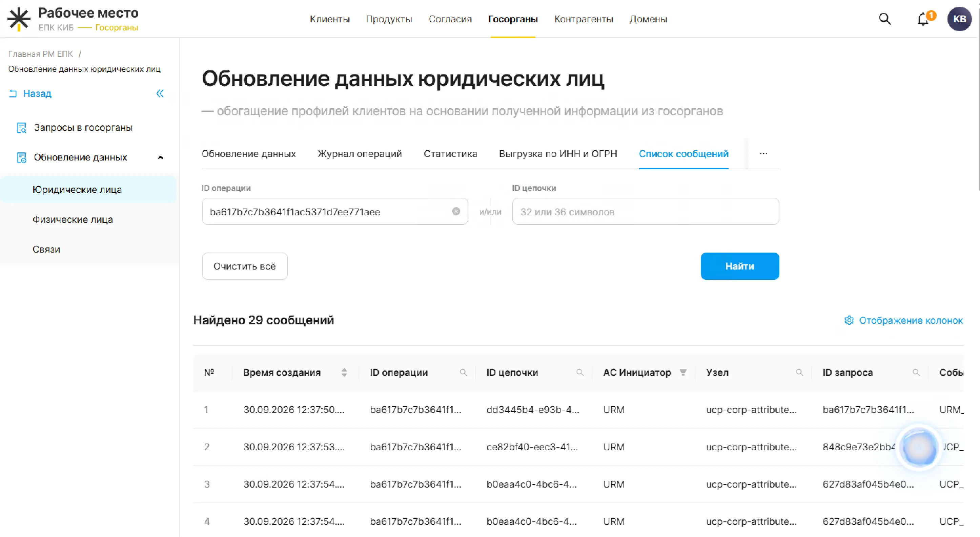Search within ID операции column
The image size is (980, 537).
(463, 372)
